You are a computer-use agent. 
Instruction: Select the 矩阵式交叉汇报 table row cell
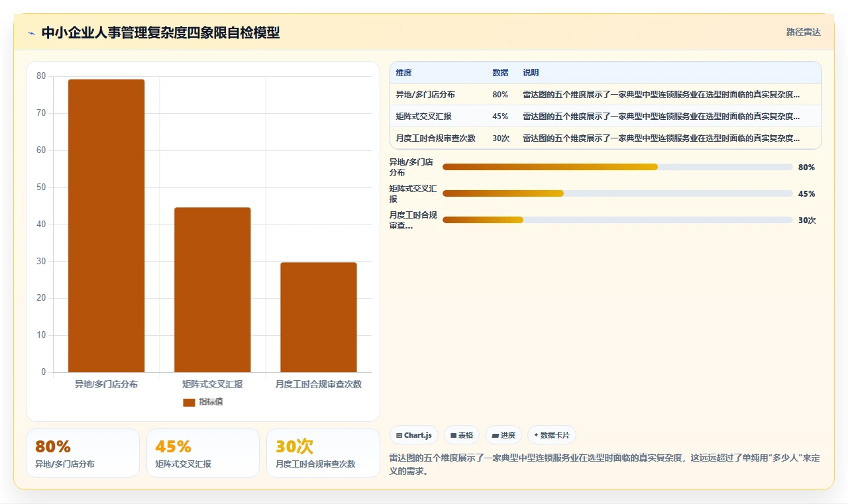(423, 117)
